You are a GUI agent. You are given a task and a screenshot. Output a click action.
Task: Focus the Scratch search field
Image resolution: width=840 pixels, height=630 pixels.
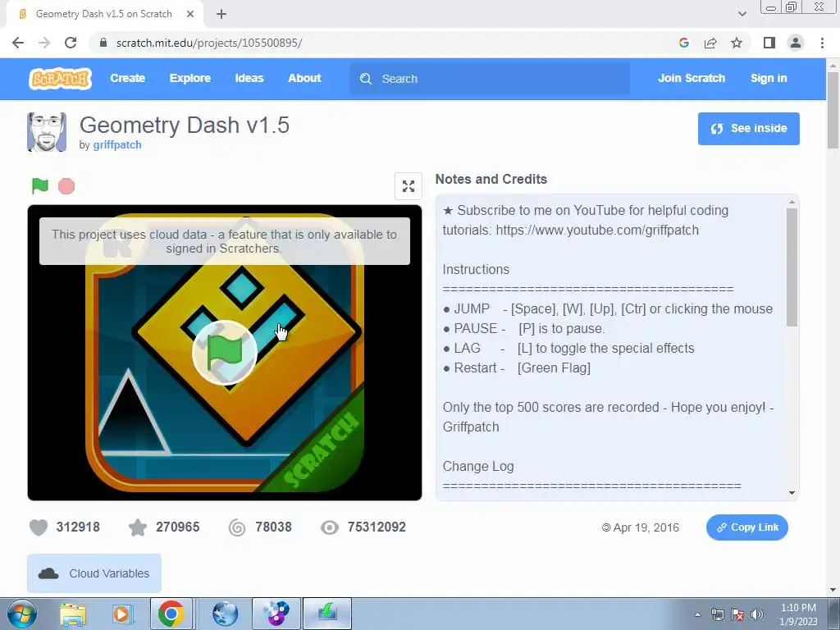tap(490, 79)
